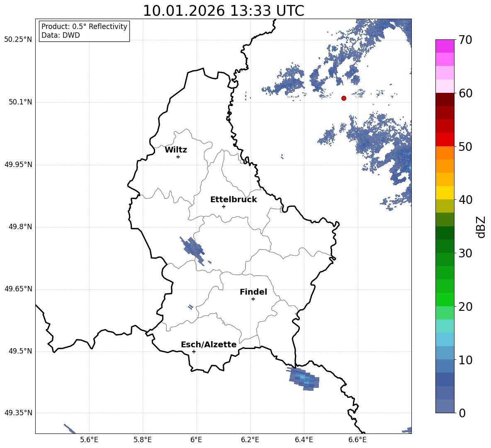Click the 5.8°E longitude label
Image resolution: width=491 pixels, height=448 pixels.
[x=143, y=440]
